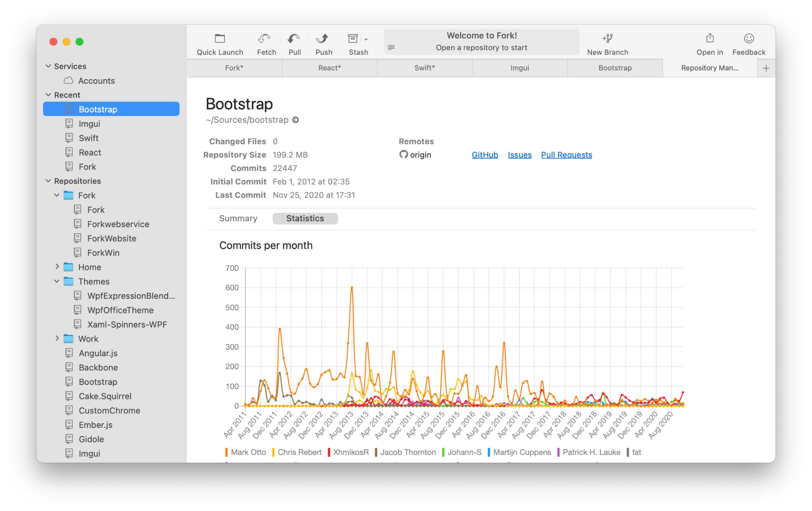The image size is (812, 511).
Task: Click the Quick Launch folder icon
Action: 220,39
